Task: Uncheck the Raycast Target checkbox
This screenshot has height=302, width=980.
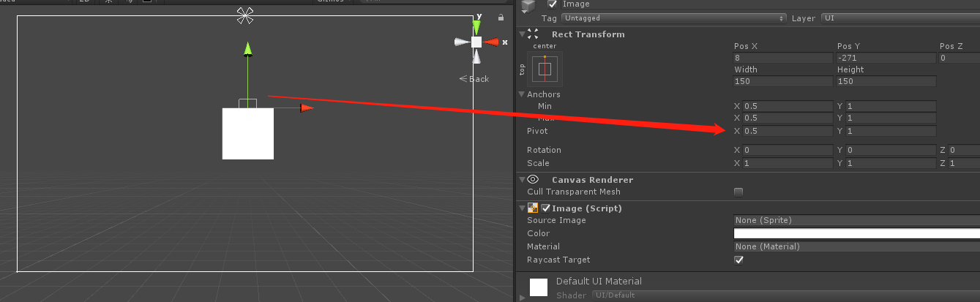Action: point(738,260)
